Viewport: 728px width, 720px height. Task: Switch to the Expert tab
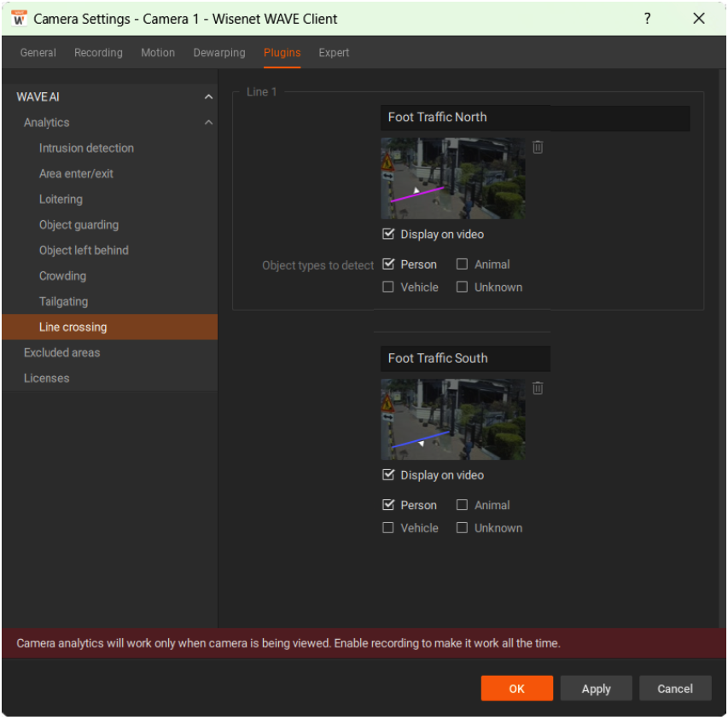(x=334, y=52)
